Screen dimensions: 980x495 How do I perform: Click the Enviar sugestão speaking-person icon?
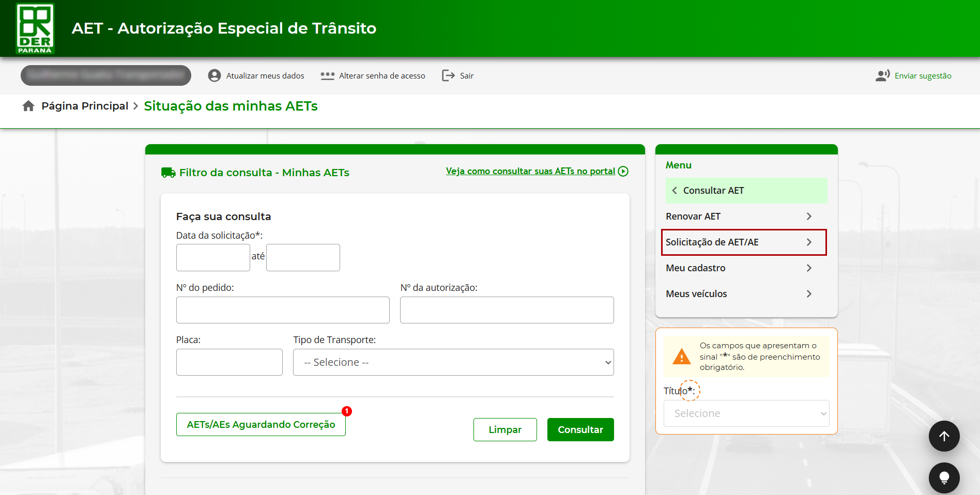pos(883,75)
